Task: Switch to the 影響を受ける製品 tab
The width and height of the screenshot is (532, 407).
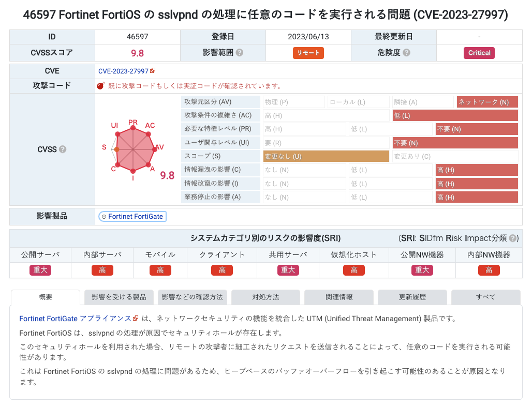Action: pos(119,297)
